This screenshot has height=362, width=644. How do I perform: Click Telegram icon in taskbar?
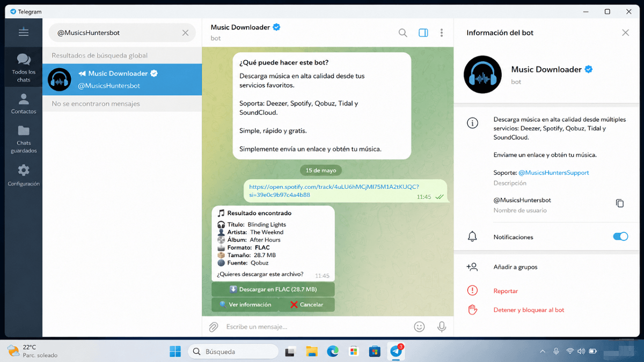tap(396, 351)
